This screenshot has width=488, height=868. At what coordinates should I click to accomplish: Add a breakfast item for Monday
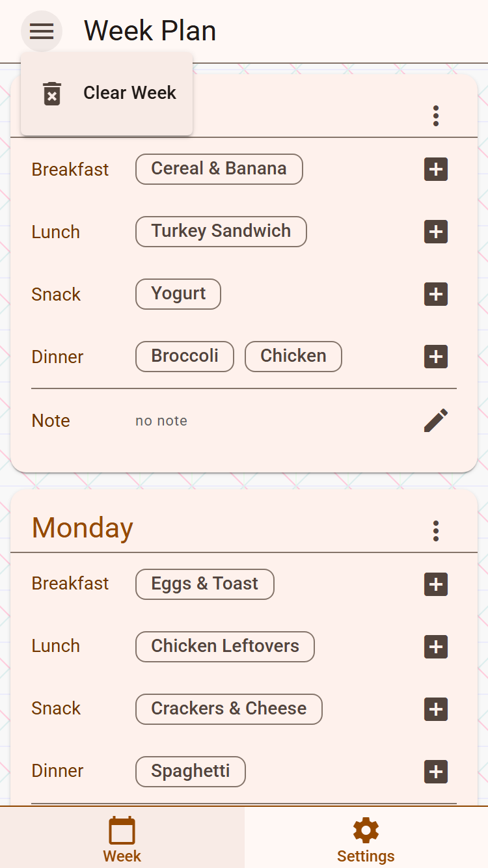coord(436,584)
